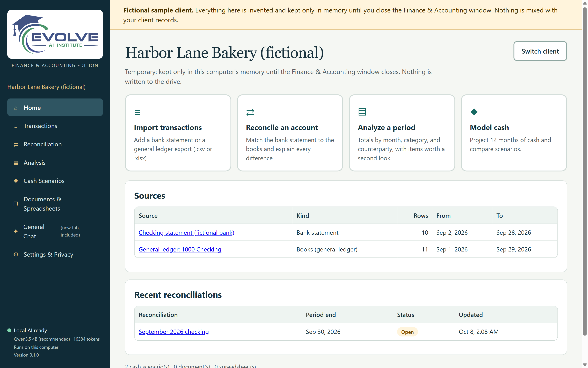
Task: Click the Analyze a period table icon
Action: click(x=362, y=112)
